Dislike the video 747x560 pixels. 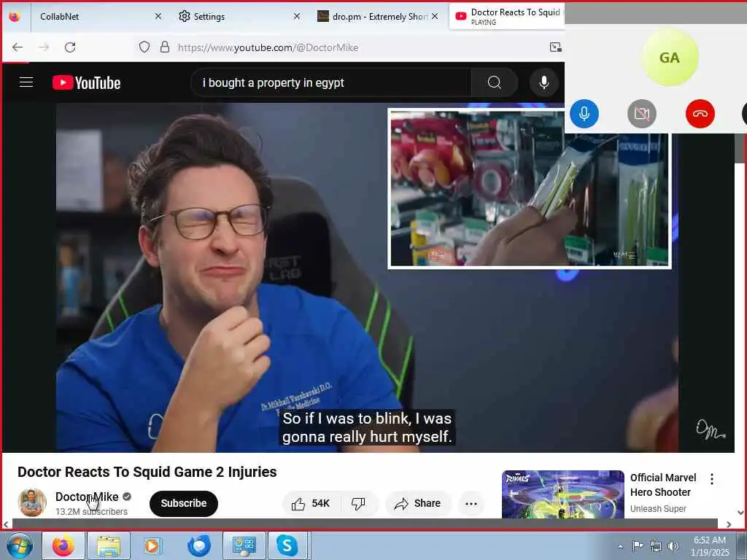pyautogui.click(x=358, y=503)
